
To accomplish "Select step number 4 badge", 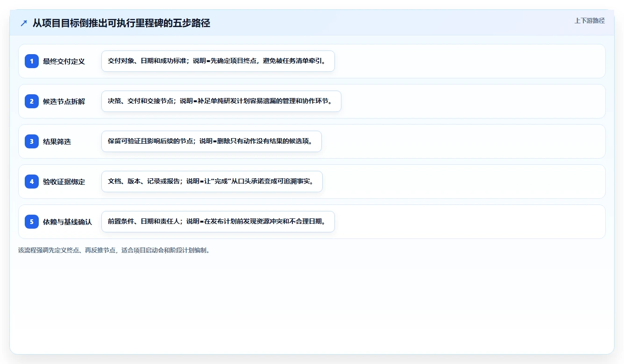I will coord(32,182).
